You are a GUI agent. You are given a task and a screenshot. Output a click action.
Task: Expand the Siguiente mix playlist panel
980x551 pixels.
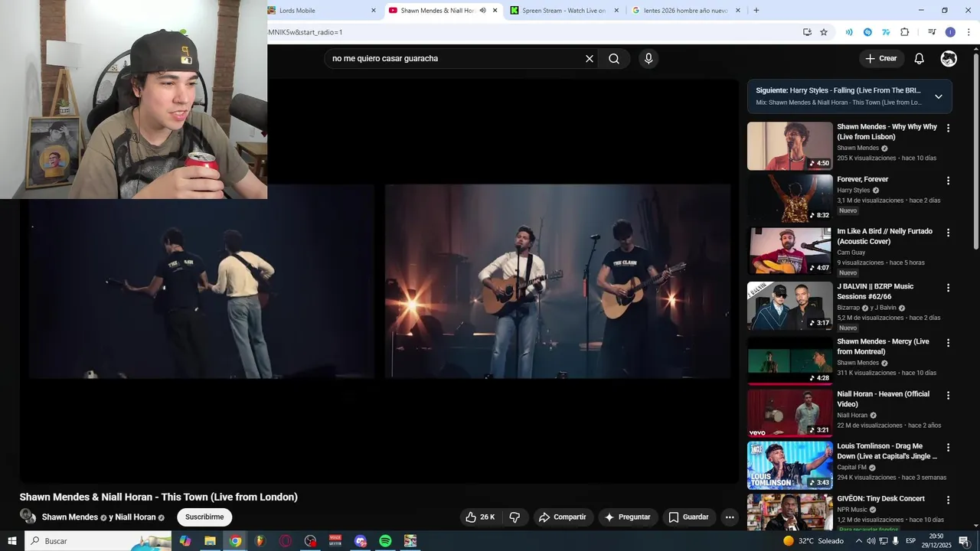click(939, 96)
